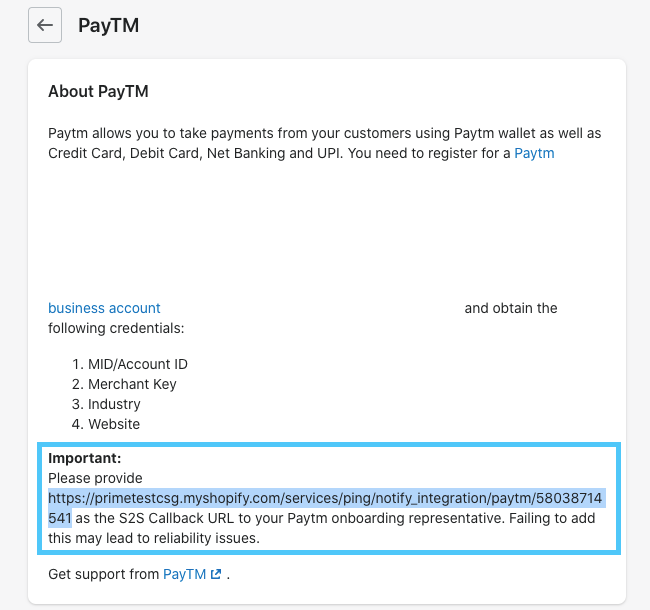Screen dimensions: 650x610
Task: Open the Paytm link in the description
Action: [534, 153]
